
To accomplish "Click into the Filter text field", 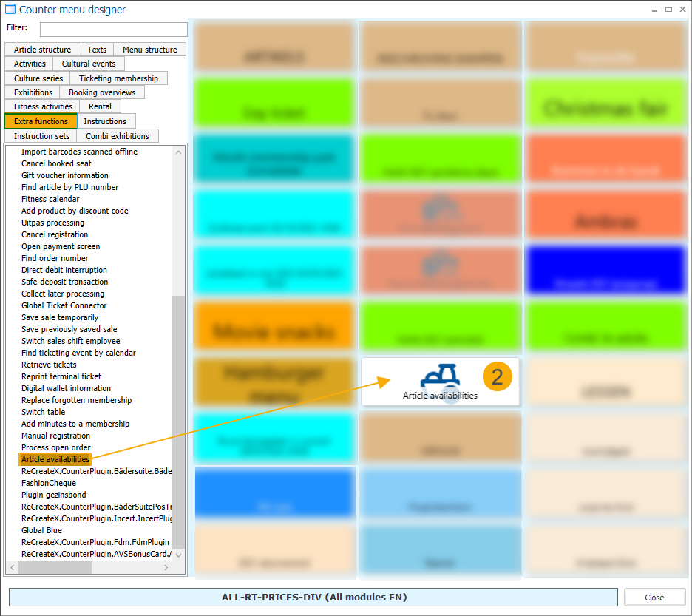I will click(113, 29).
